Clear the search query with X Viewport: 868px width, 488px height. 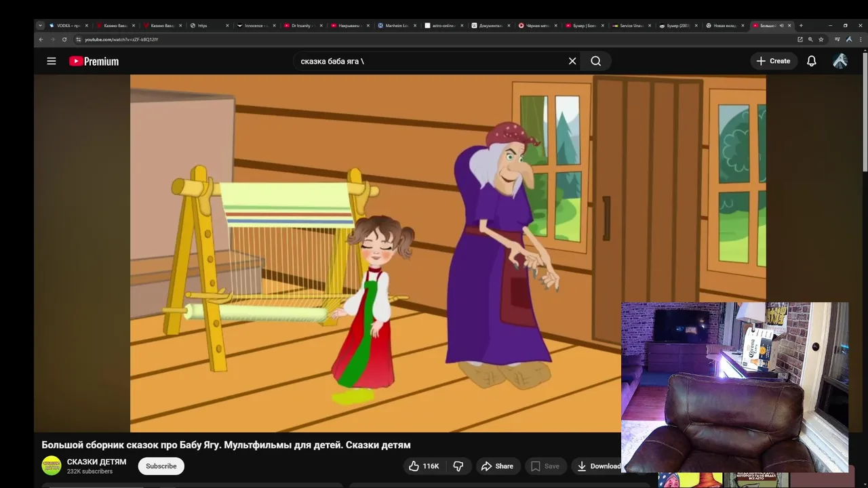(572, 61)
